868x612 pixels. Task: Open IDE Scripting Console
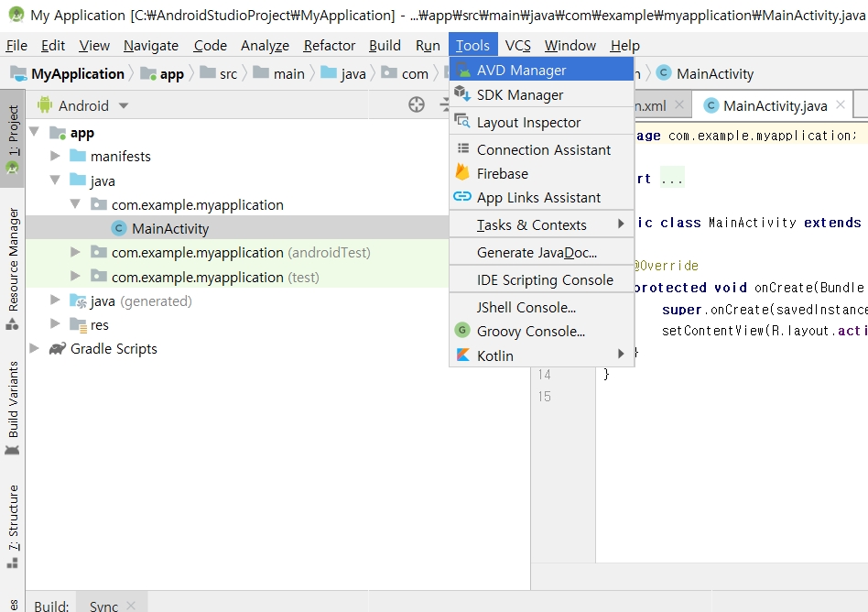541,279
